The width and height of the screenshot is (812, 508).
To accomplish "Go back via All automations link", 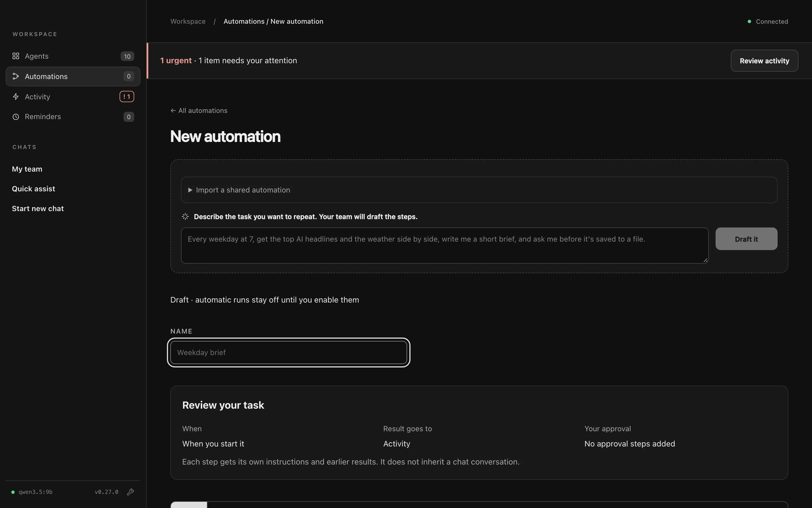I will 199,111.
